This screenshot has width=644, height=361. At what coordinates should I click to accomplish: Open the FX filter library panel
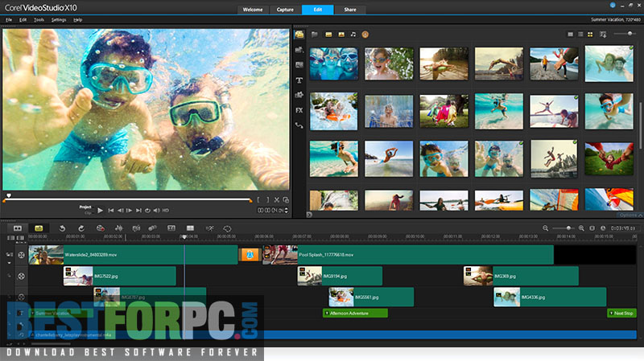pyautogui.click(x=299, y=110)
